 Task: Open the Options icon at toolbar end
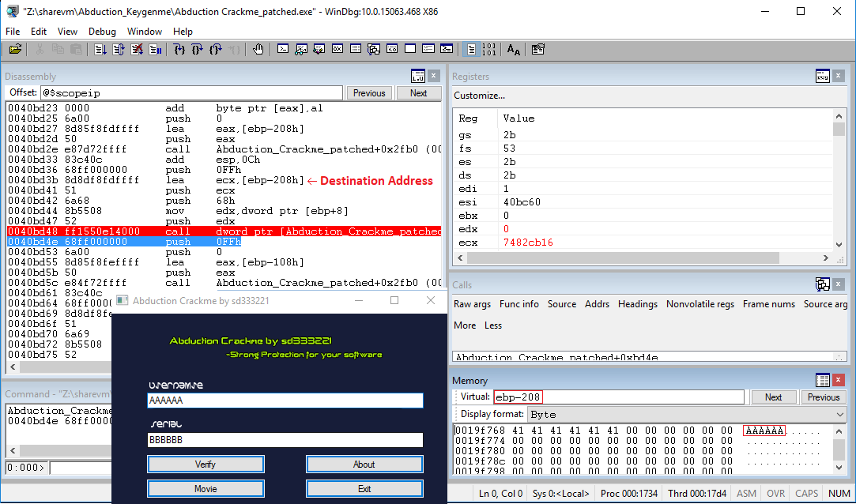pyautogui.click(x=537, y=48)
